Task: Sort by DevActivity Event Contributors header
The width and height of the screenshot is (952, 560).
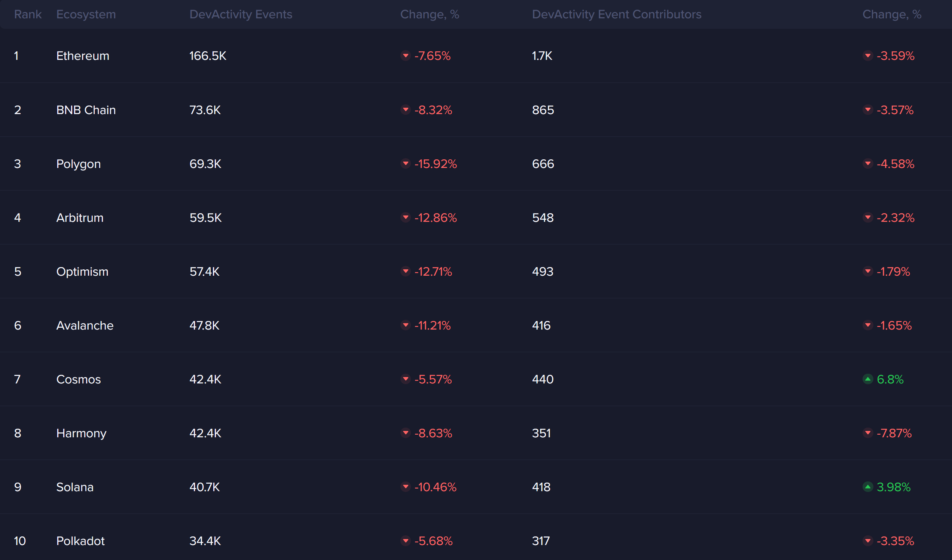Action: tap(617, 14)
